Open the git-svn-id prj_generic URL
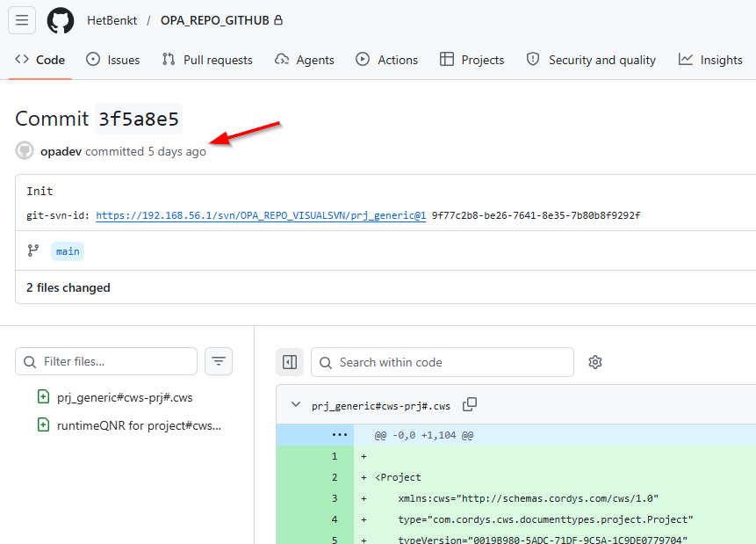The height and width of the screenshot is (544, 756). pos(261,215)
